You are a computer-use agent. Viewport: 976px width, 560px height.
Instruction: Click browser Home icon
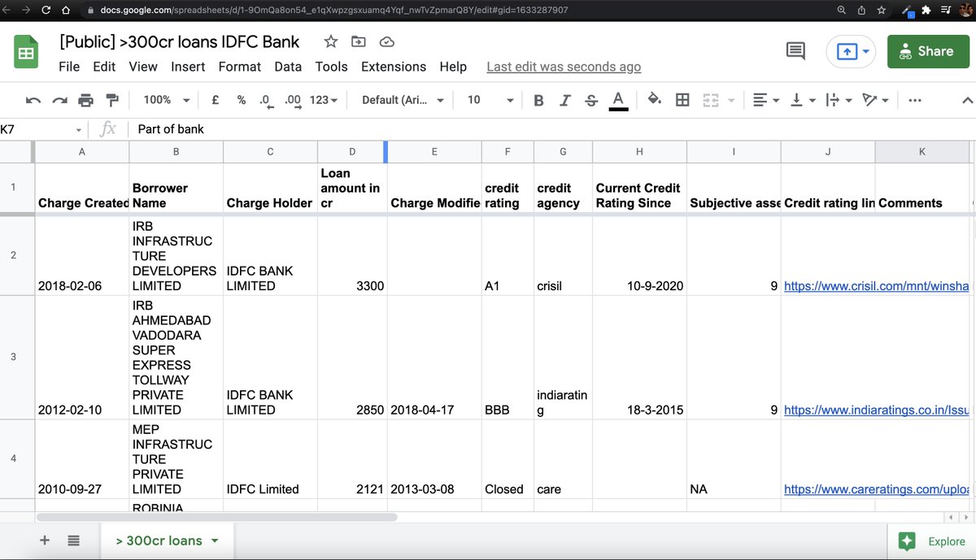[x=67, y=10]
